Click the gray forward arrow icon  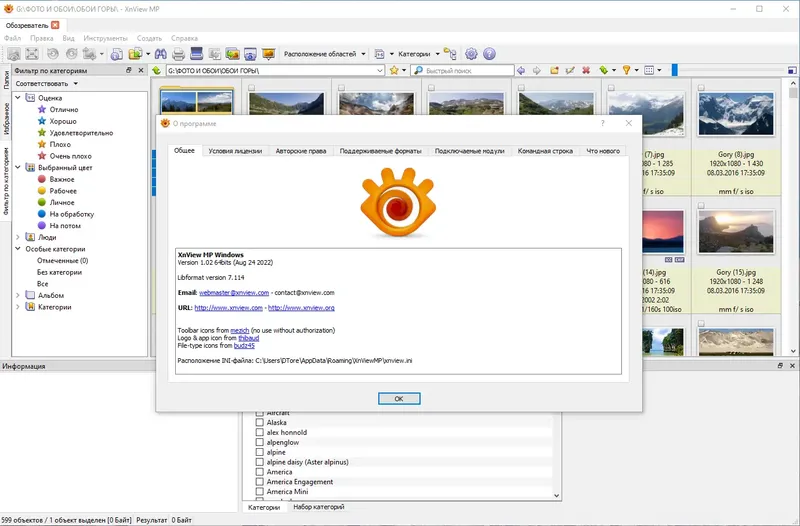click(537, 70)
